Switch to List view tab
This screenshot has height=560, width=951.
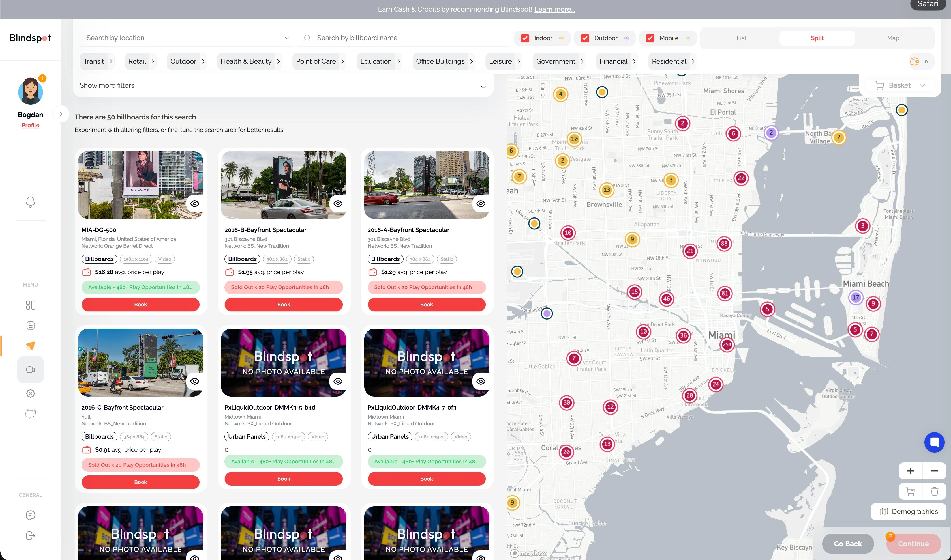click(x=741, y=38)
